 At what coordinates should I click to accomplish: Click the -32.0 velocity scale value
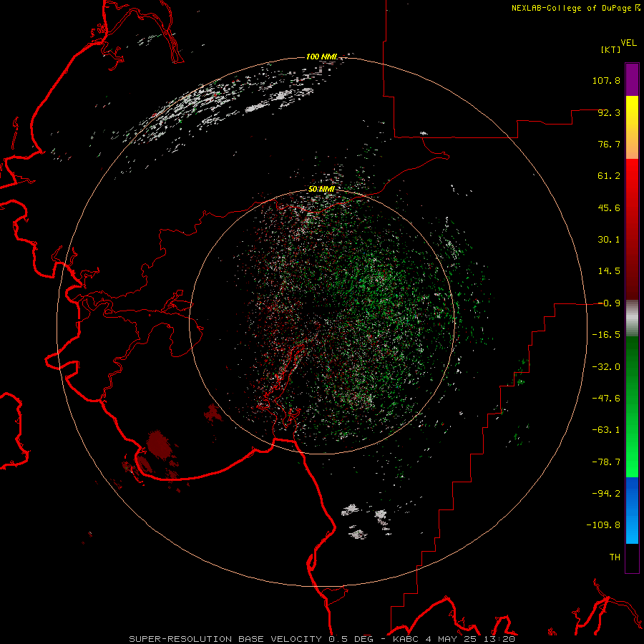[606, 367]
